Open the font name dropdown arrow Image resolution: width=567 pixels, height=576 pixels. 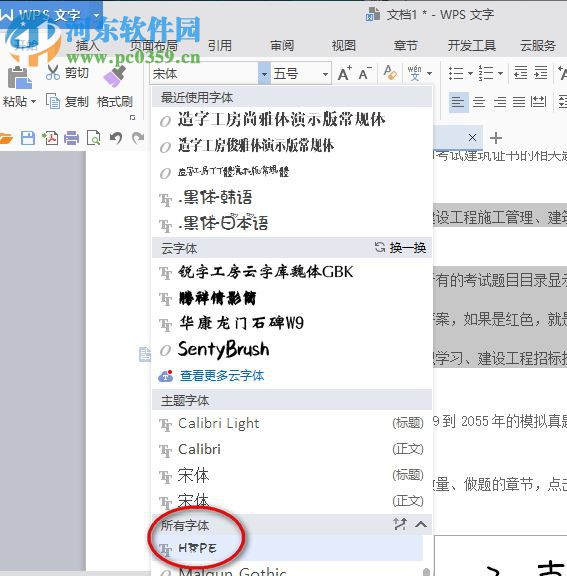(264, 74)
